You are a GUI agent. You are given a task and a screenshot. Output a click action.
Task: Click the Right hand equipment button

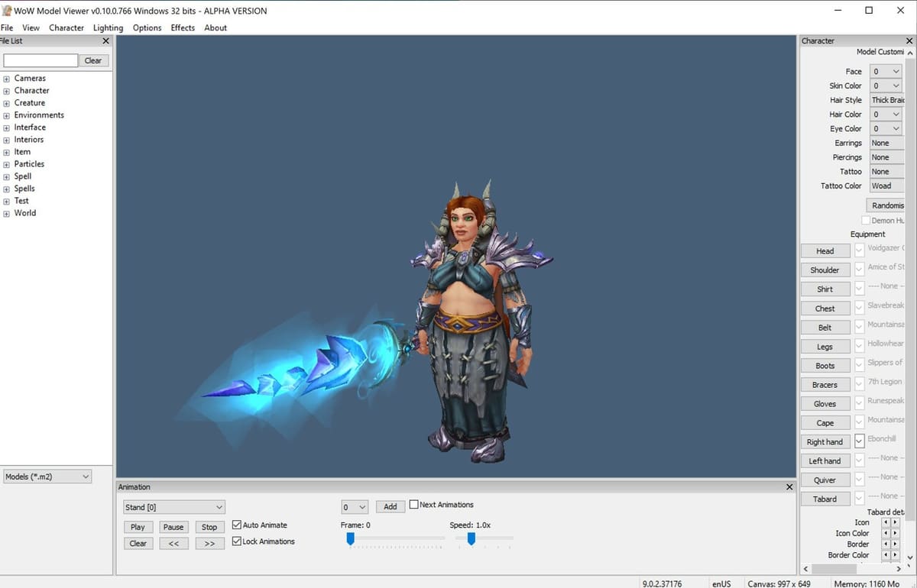(x=825, y=442)
